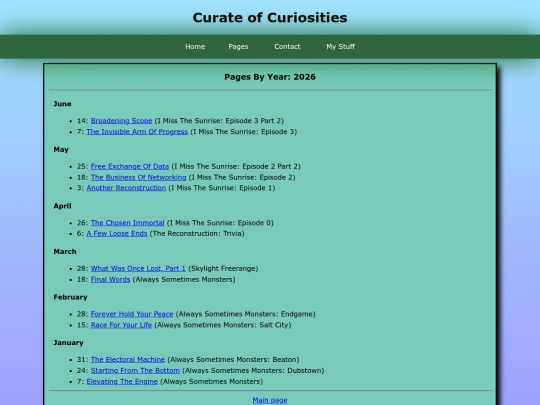The height and width of the screenshot is (405, 540).
Task: Click the text (I Miss The Sunrise: Episode 1)
Action: coord(222,188)
